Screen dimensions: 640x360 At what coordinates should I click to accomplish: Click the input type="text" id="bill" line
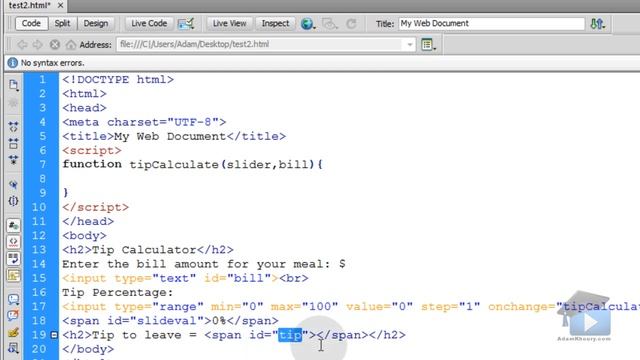click(185, 278)
